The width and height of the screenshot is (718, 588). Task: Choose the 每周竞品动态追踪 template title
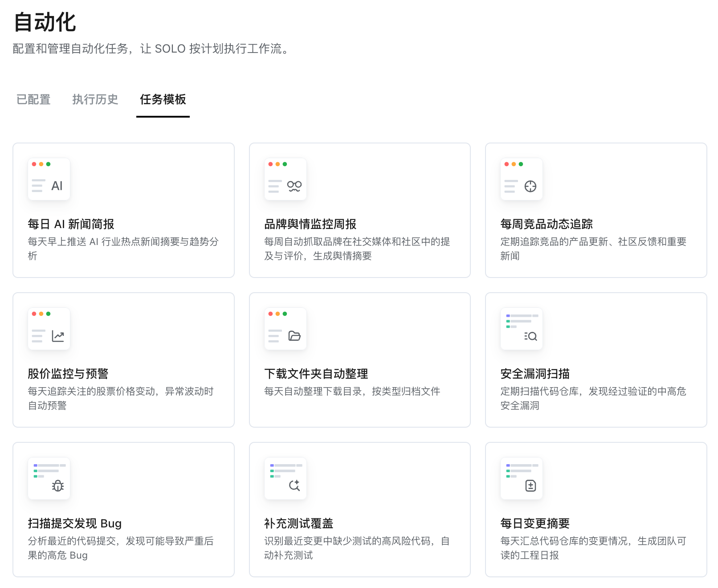[x=547, y=224]
